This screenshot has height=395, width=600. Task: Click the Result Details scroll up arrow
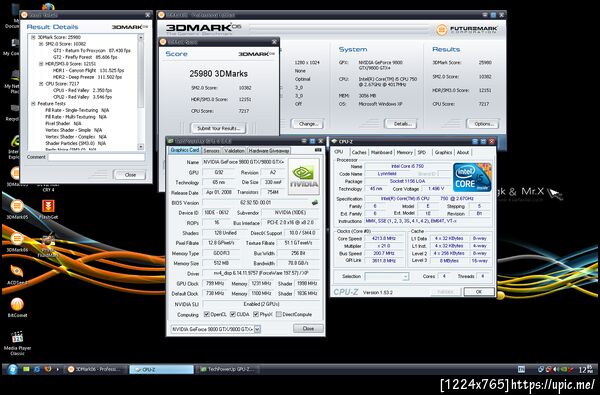[x=141, y=37]
